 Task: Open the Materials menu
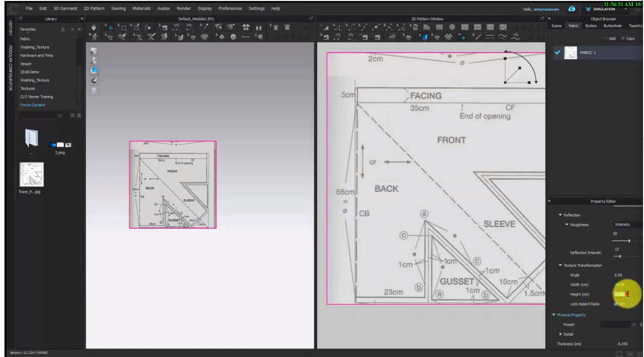[x=141, y=8]
